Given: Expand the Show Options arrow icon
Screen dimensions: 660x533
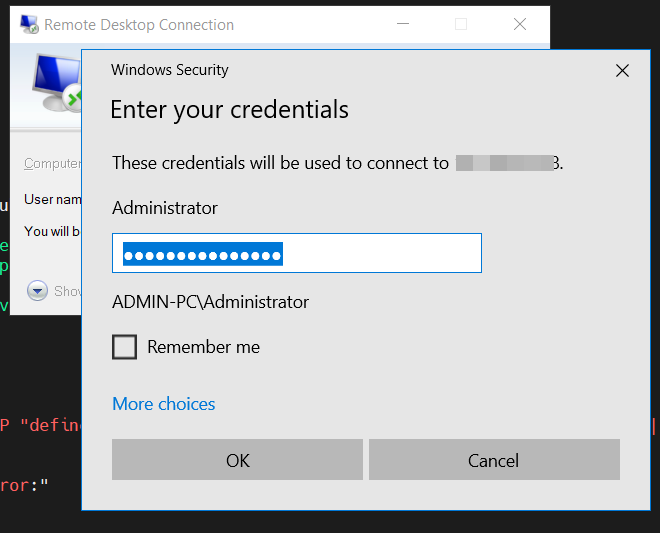Looking at the screenshot, I should (38, 291).
